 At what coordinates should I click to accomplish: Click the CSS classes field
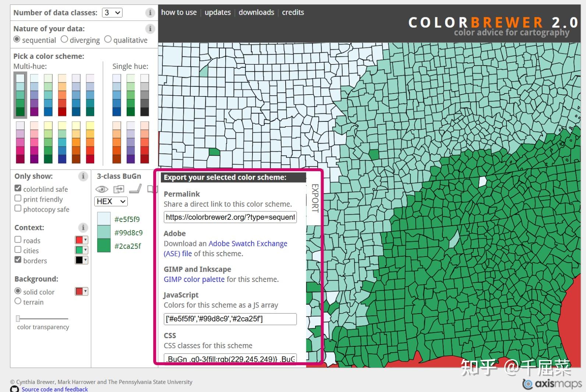tap(230, 359)
